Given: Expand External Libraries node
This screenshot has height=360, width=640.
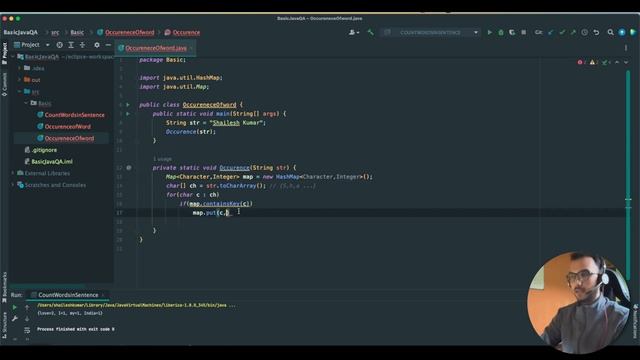Looking at the screenshot, I should (13, 173).
